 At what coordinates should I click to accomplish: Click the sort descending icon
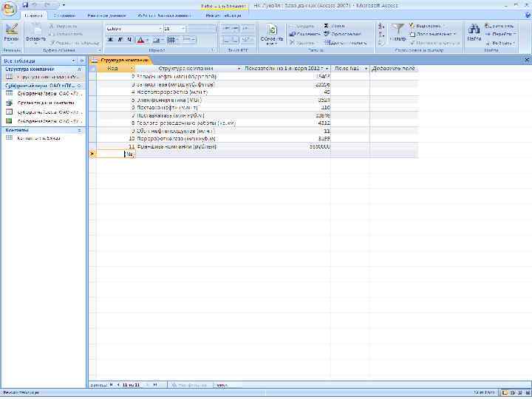point(382,35)
